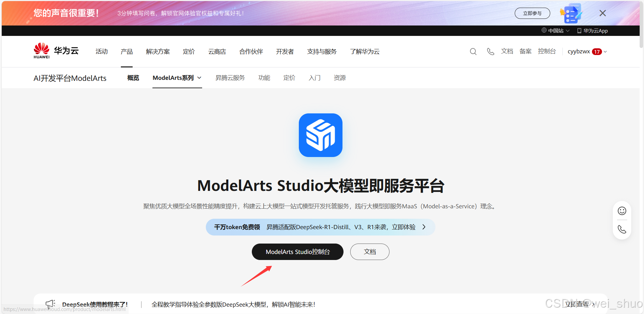Viewport: 644px width, 314px height.
Task: Click the ModelArts Studio blue cube logo
Action: [321, 135]
